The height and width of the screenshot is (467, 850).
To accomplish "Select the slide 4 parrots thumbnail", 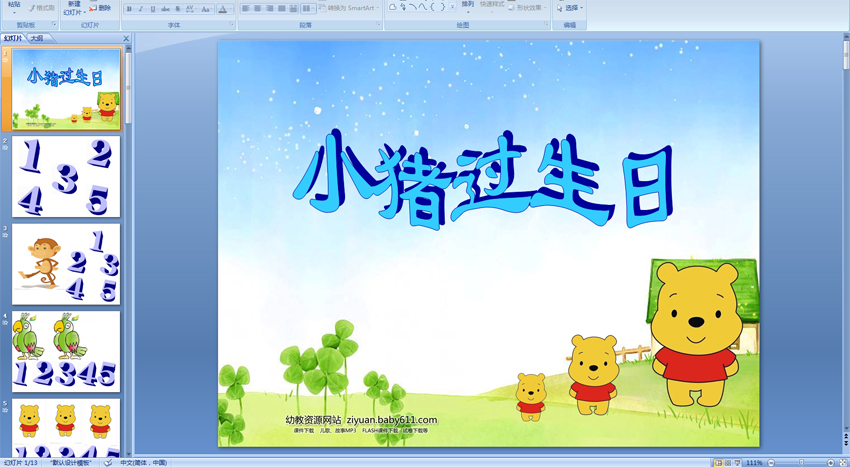I will click(66, 351).
